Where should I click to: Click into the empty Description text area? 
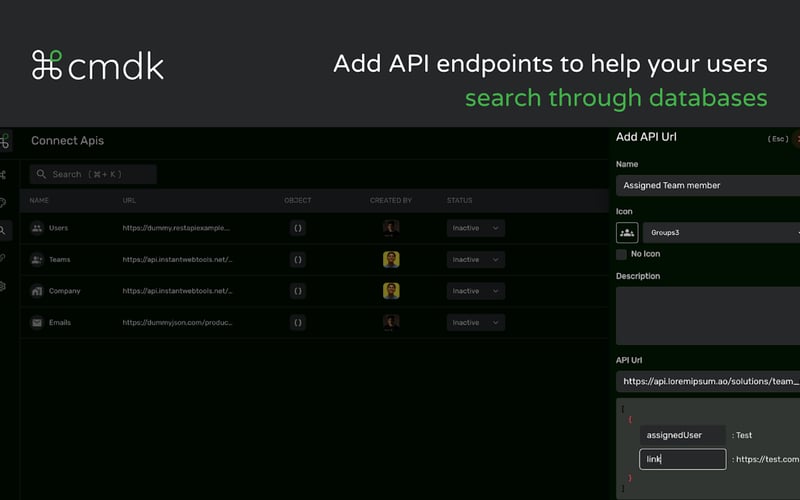click(708, 316)
